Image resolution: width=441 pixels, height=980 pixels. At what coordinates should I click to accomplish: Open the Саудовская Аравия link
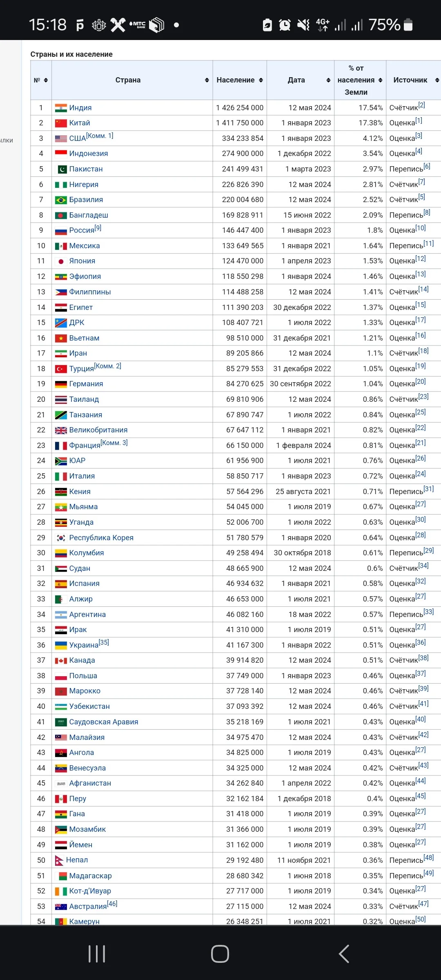click(104, 722)
